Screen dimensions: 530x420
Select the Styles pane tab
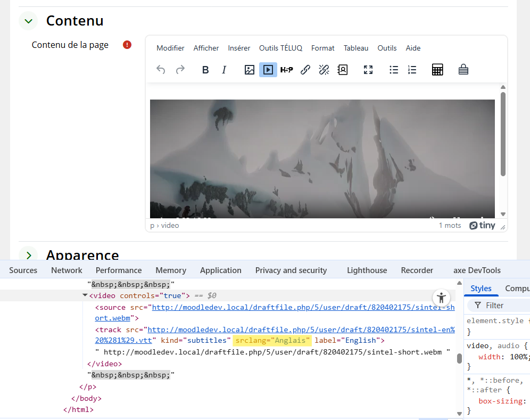pos(481,289)
